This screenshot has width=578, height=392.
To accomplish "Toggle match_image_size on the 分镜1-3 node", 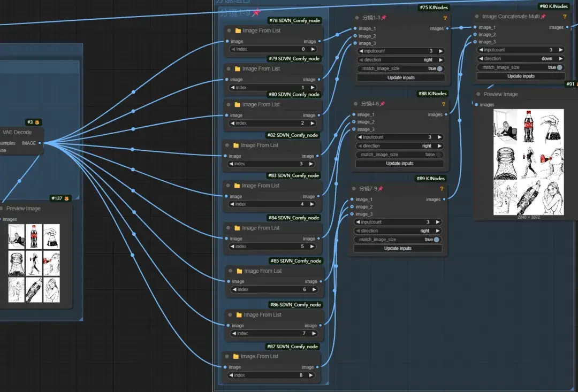I will [401, 68].
